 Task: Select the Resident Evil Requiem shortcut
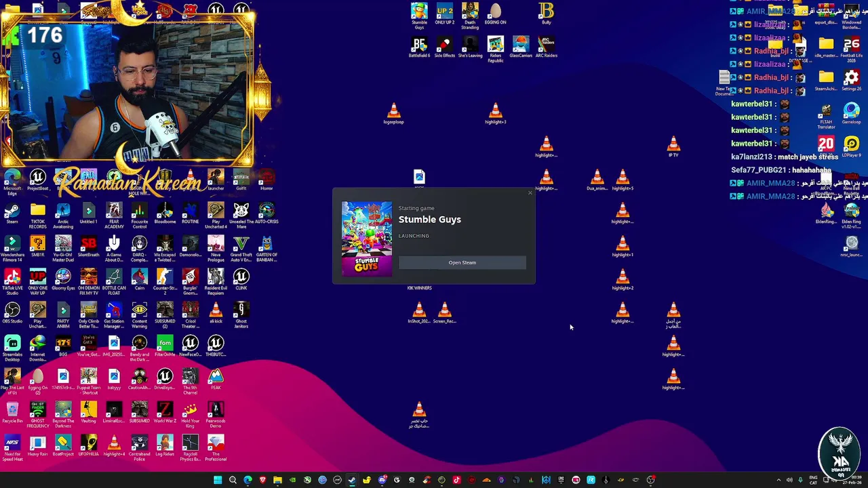pyautogui.click(x=216, y=282)
